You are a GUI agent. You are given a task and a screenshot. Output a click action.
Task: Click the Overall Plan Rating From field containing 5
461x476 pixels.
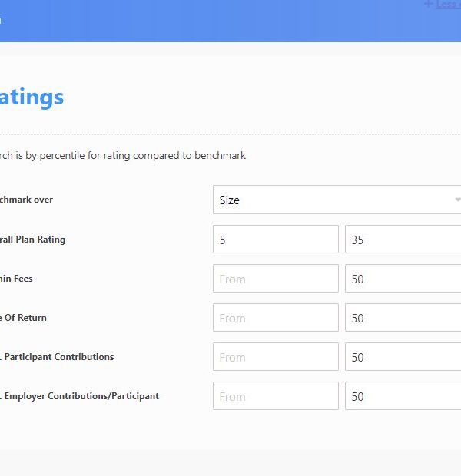point(275,240)
